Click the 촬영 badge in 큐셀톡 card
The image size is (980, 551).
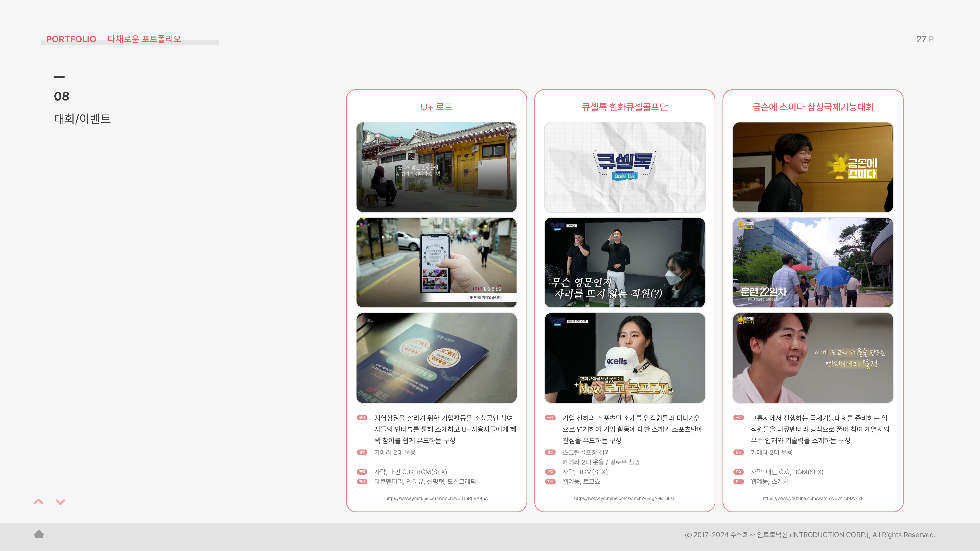550,452
